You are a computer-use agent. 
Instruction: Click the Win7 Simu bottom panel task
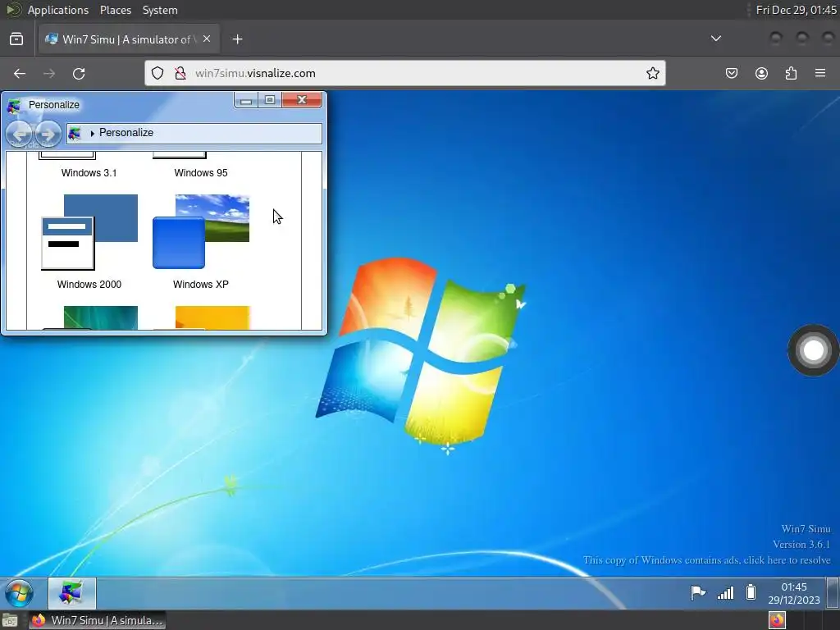(97, 620)
